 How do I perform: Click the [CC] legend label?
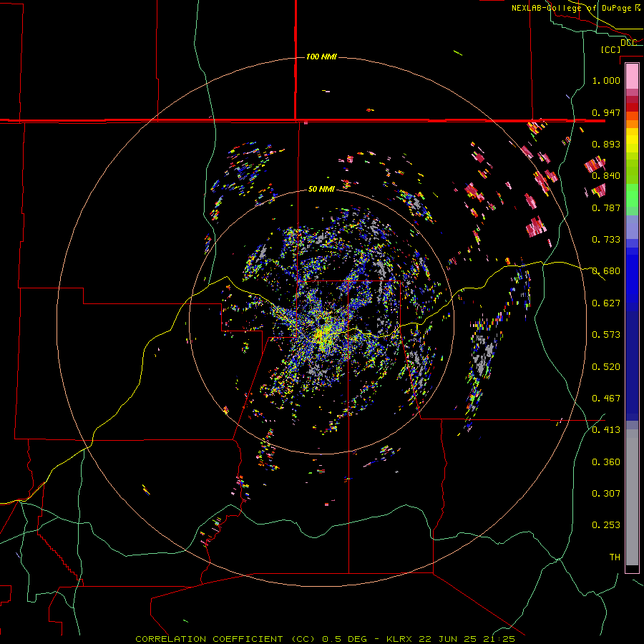pyautogui.click(x=610, y=49)
